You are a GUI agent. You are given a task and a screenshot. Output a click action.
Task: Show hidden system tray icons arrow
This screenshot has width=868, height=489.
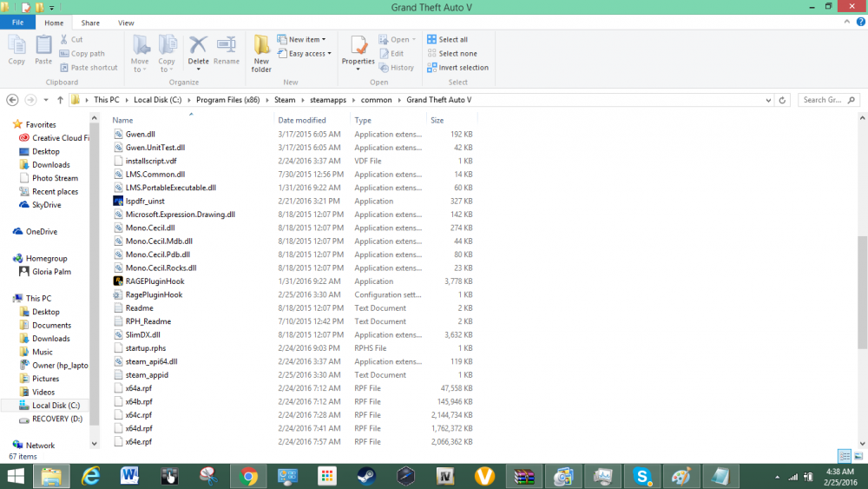pos(777,477)
